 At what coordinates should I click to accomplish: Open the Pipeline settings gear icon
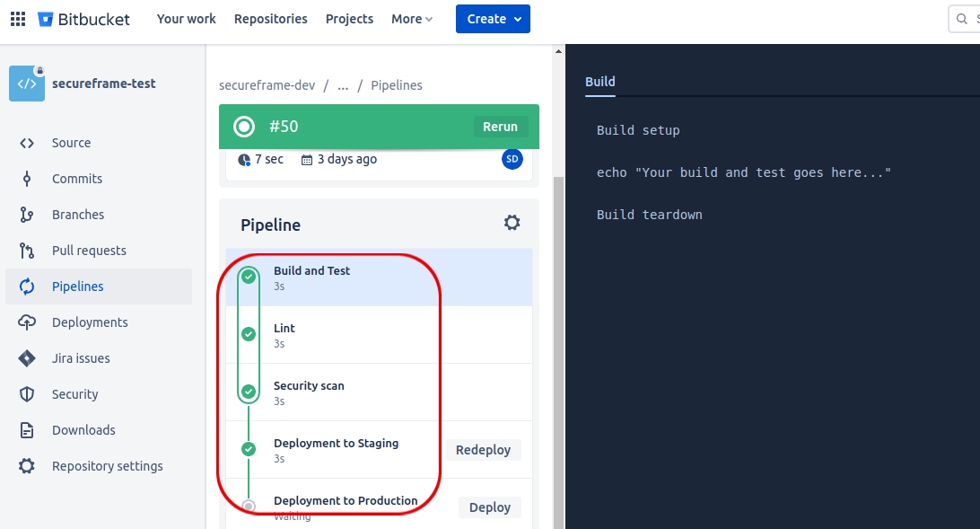[512, 223]
